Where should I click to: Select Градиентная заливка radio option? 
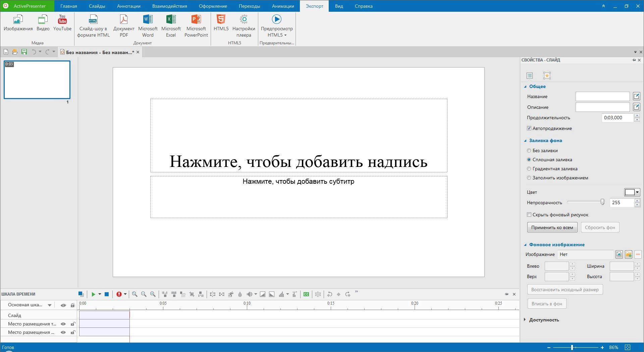click(x=529, y=169)
